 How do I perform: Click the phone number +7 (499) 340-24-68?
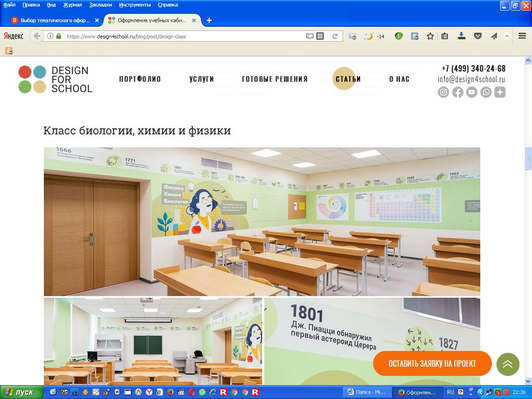[x=474, y=68]
